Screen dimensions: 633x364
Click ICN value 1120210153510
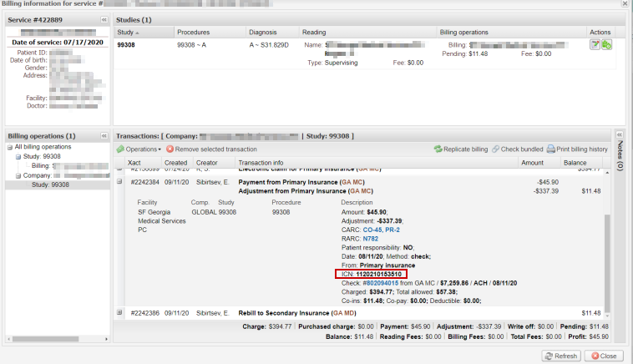pos(378,275)
